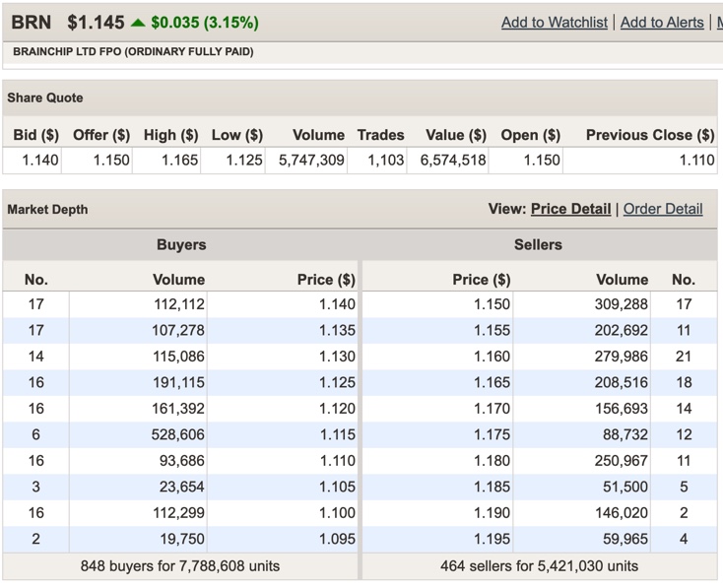The height and width of the screenshot is (588, 723).
Task: Click the 848 buyers total summary
Action: [180, 565]
